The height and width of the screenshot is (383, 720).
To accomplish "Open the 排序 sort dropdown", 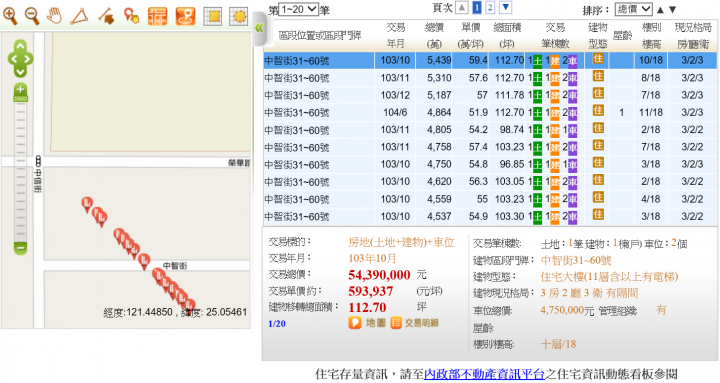I will tap(634, 9).
